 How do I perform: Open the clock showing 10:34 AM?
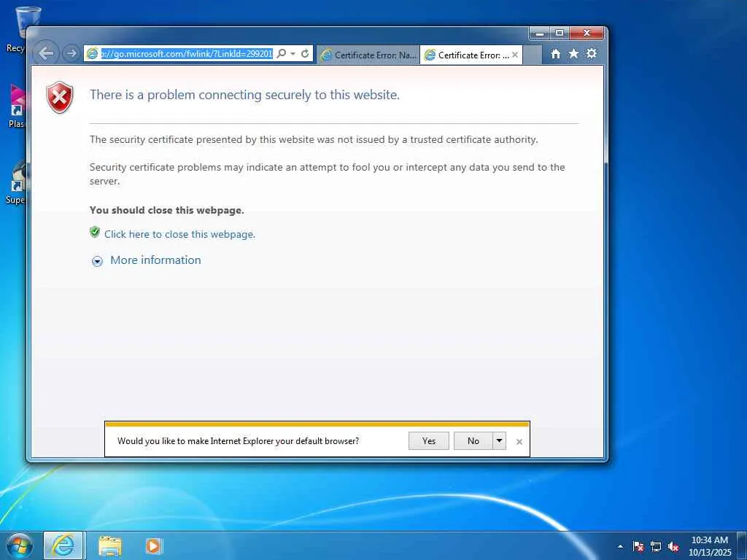pyautogui.click(x=709, y=546)
